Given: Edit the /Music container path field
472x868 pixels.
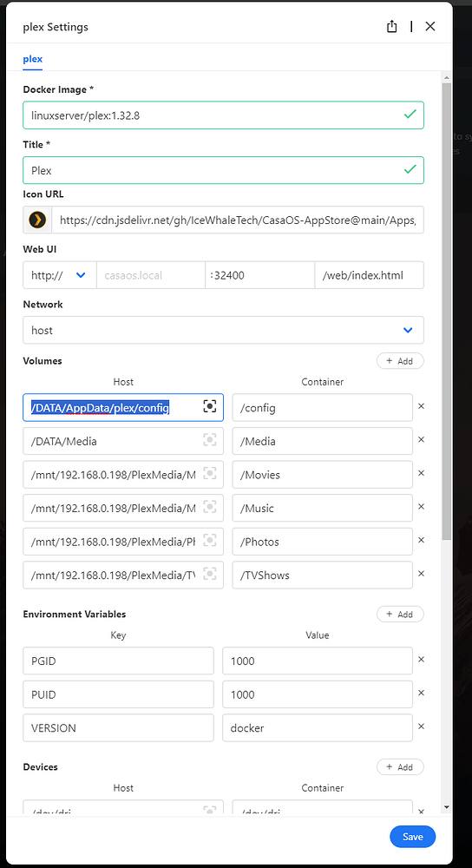Looking at the screenshot, I should [x=323, y=508].
